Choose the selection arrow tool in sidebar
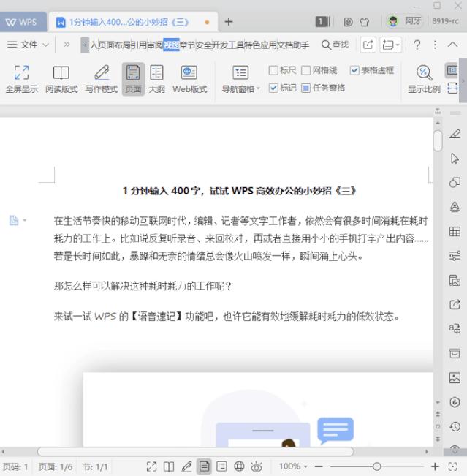The height and width of the screenshot is (476, 467). [455, 158]
